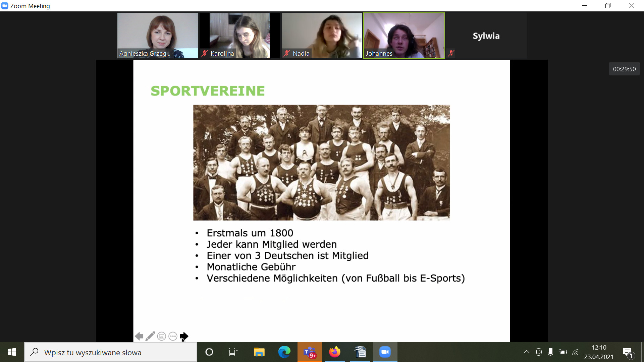644x362 pixels.
Task: Click Nadia's muted microphone icon
Action: point(287,53)
